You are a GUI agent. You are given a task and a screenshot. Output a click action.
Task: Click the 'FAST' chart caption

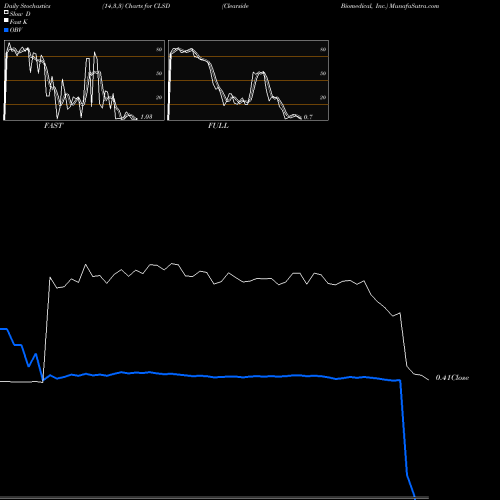(x=54, y=126)
